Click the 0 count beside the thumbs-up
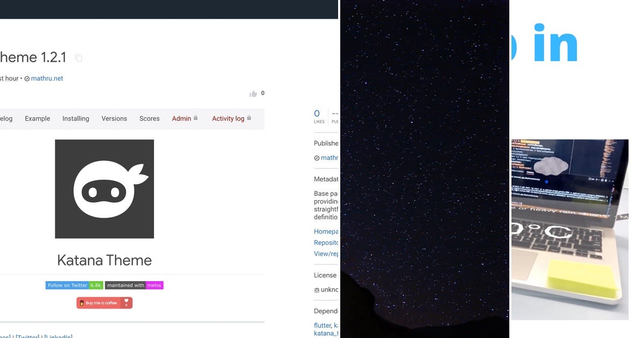The height and width of the screenshot is (338, 644). click(262, 93)
